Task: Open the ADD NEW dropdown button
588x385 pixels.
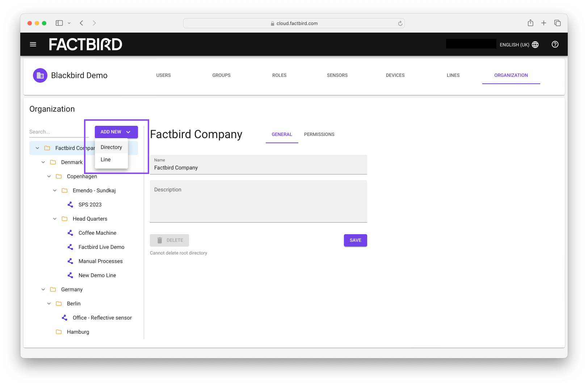Action: click(x=116, y=132)
